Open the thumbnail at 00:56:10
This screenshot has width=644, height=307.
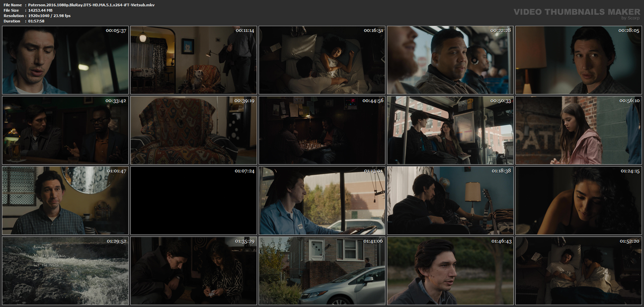579,130
